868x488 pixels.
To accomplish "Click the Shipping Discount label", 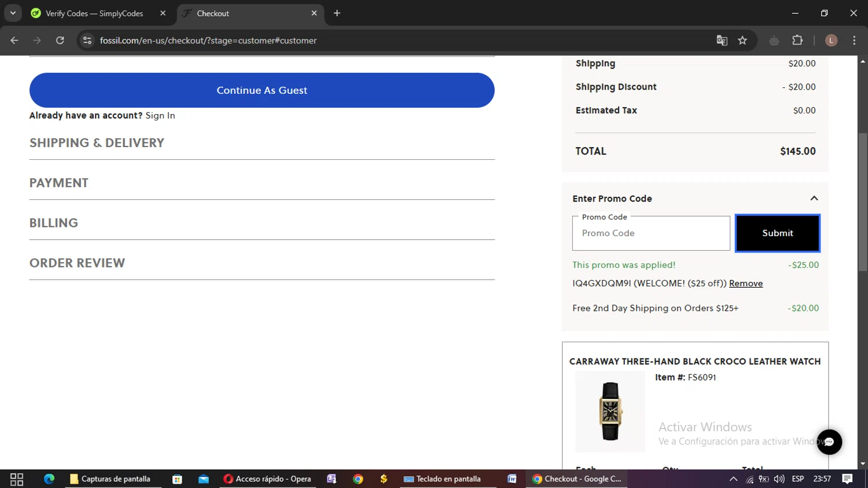I will point(616,87).
